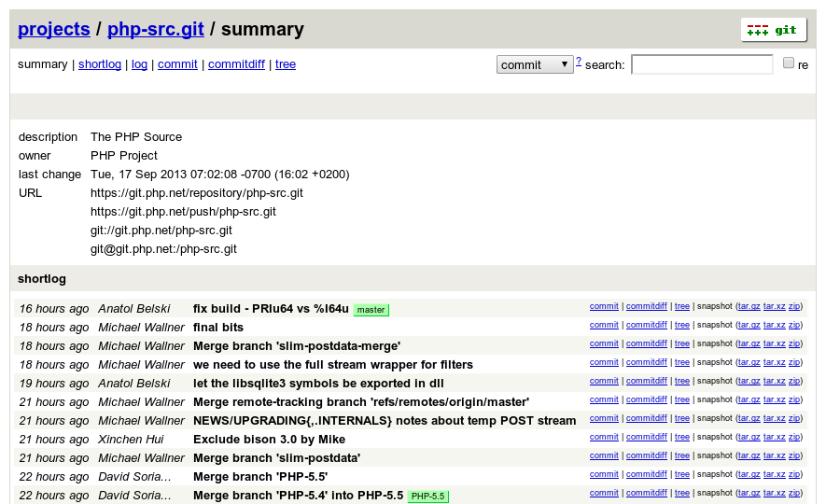Select the summary navigation item
The width and height of the screenshot is (826, 504).
click(x=43, y=64)
